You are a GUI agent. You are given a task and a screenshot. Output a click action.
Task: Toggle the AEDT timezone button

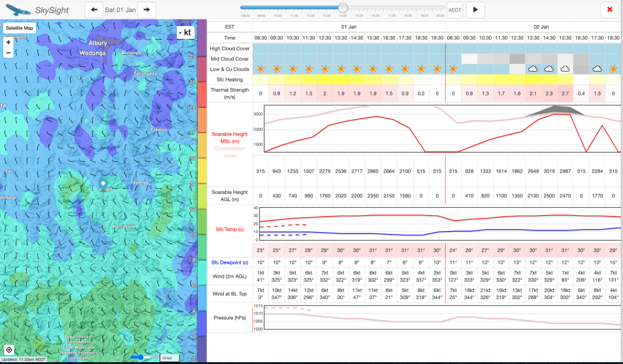(454, 10)
